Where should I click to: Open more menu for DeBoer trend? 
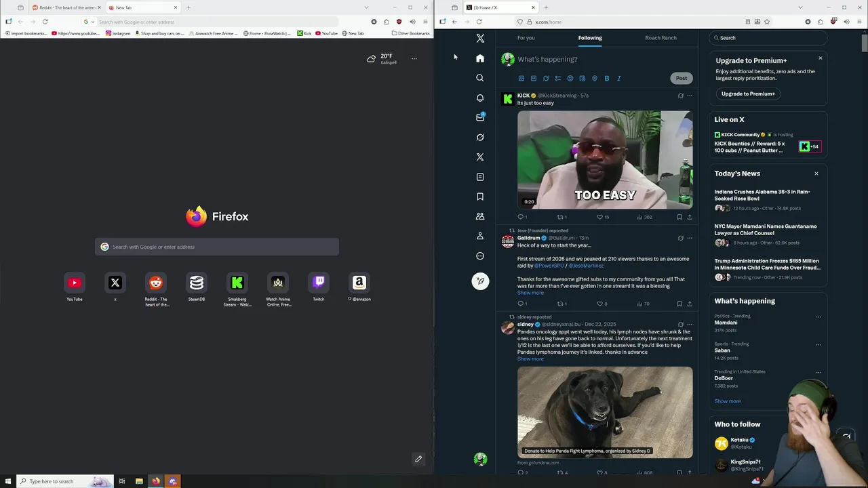click(x=818, y=372)
